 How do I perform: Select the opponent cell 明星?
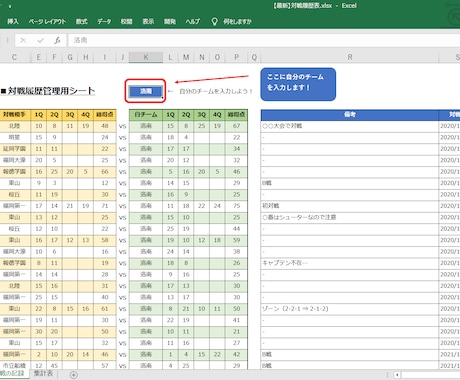tap(14, 137)
